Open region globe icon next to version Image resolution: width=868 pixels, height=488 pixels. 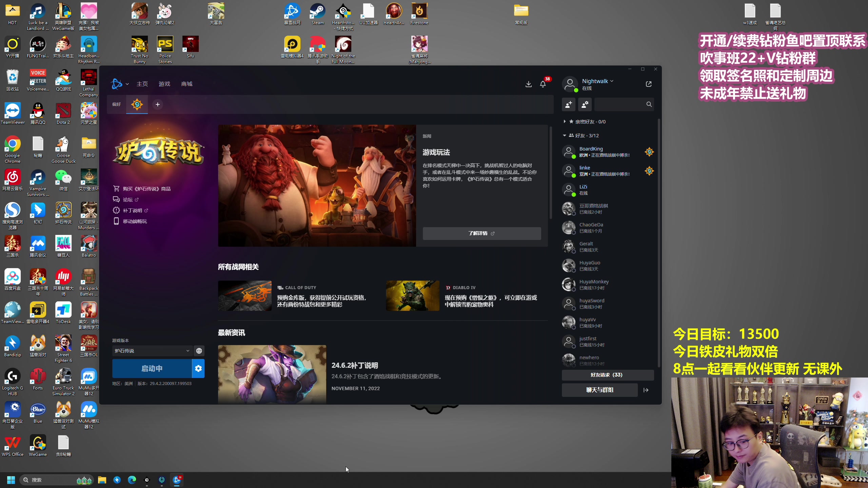click(x=199, y=351)
